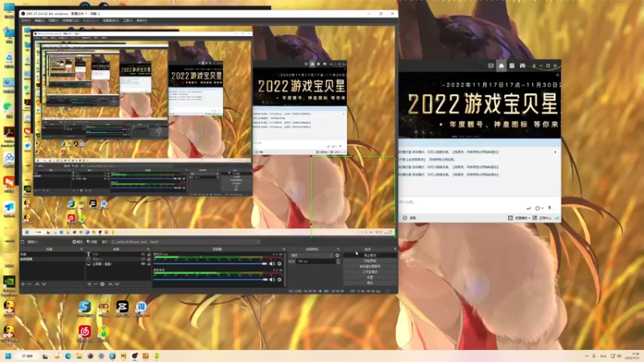Remove the selected scene with the minus icon
This screenshot has height=362, width=644.
click(30, 284)
